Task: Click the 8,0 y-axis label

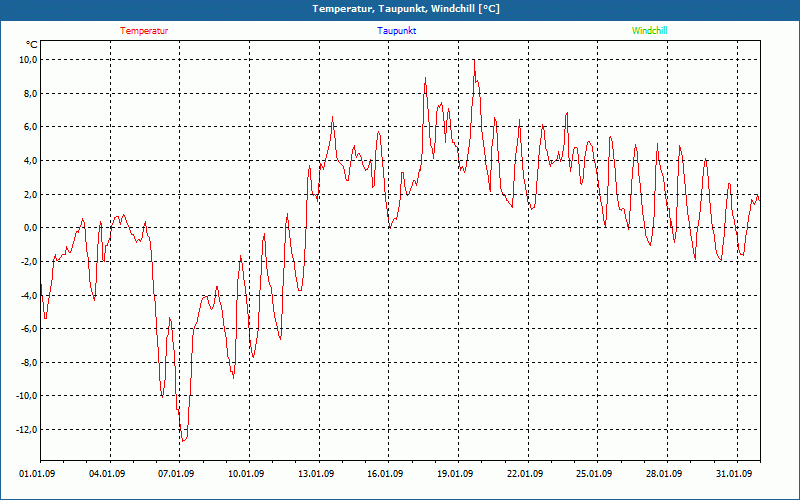Action: [x=30, y=93]
